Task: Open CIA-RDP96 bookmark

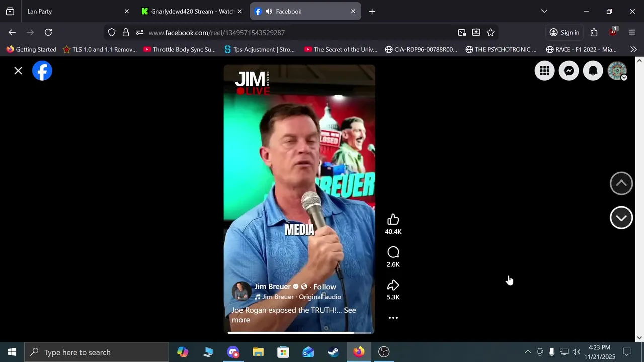Action: point(421,49)
